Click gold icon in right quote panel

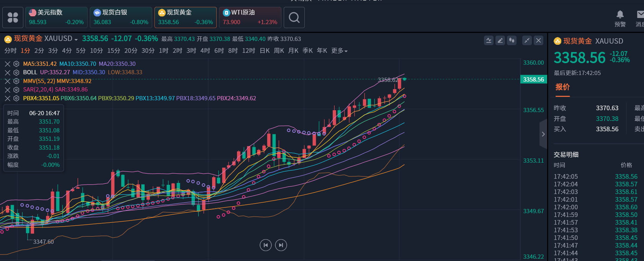pos(557,41)
